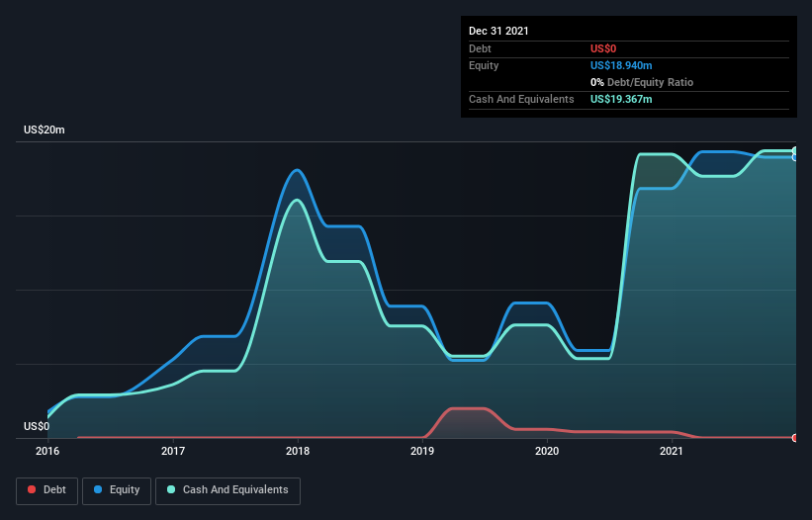Image resolution: width=812 pixels, height=520 pixels.
Task: Click the 0% Debt/Equity Ratio text
Action: coord(642,82)
